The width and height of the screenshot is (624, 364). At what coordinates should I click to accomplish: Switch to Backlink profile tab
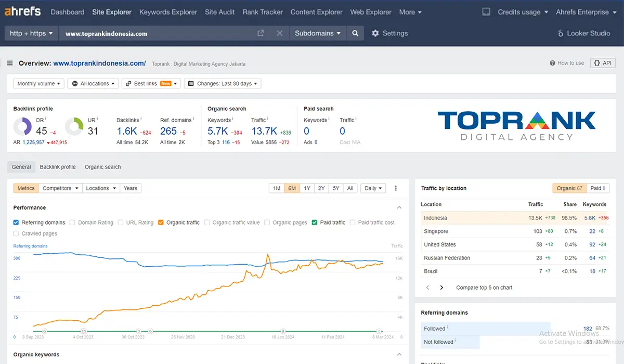[x=58, y=167]
